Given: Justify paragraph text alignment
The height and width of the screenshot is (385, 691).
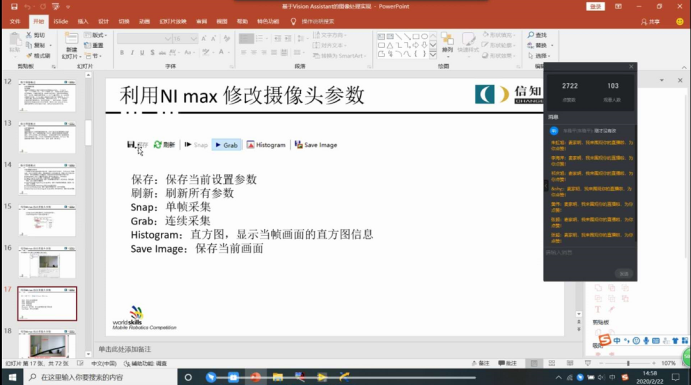Looking at the screenshot, I should 274,52.
